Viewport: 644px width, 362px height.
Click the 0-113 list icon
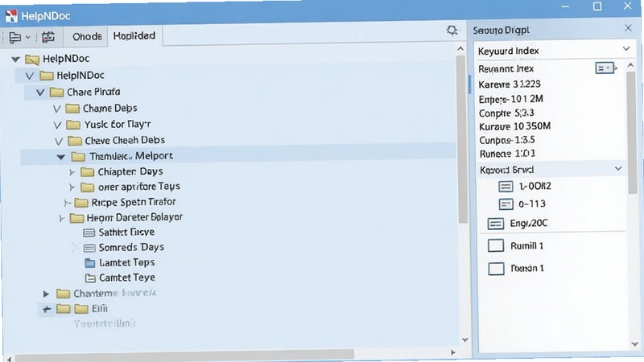[506, 204]
